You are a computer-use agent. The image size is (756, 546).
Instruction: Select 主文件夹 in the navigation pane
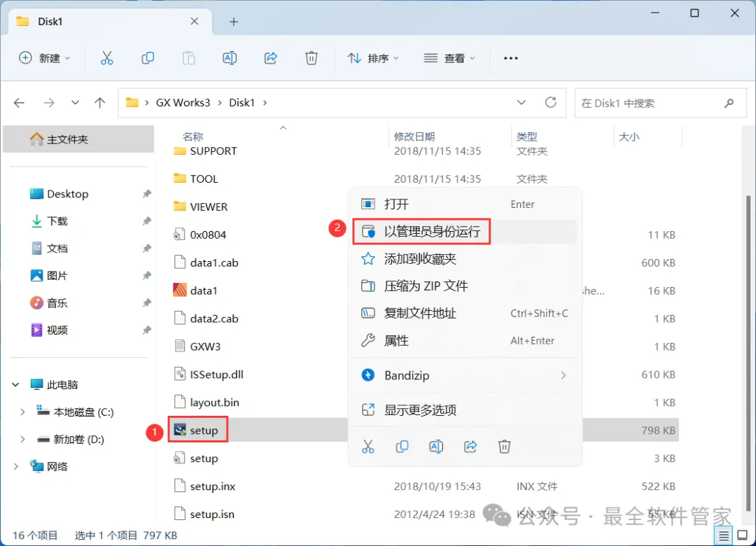point(78,139)
